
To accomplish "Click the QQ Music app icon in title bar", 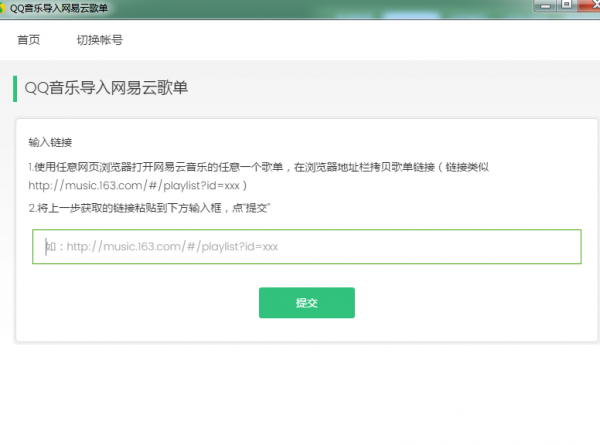I will (x=2, y=8).
